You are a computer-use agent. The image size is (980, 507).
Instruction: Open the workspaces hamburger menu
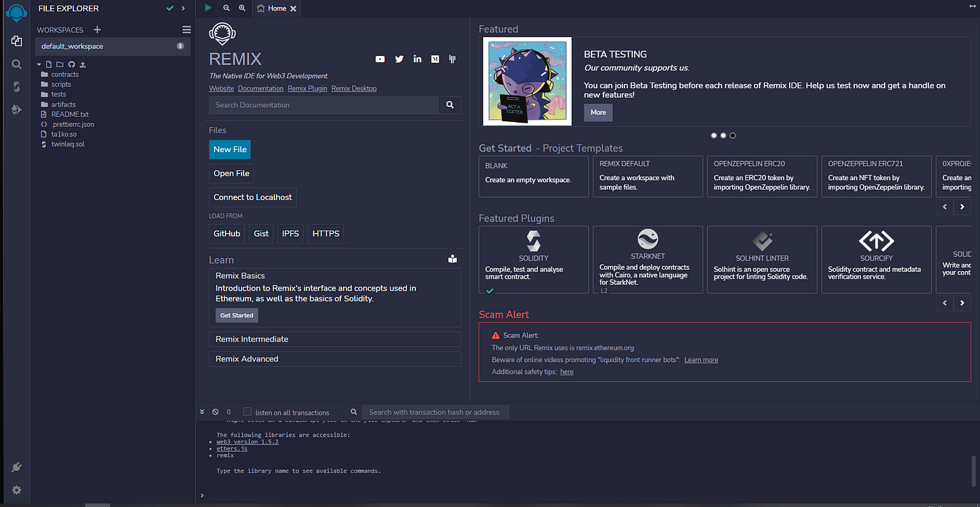(186, 29)
